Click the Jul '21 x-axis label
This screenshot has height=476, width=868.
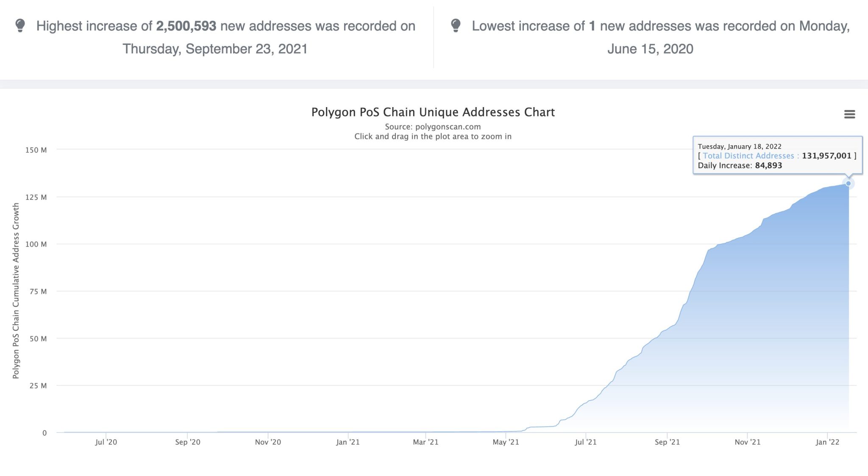(x=586, y=442)
